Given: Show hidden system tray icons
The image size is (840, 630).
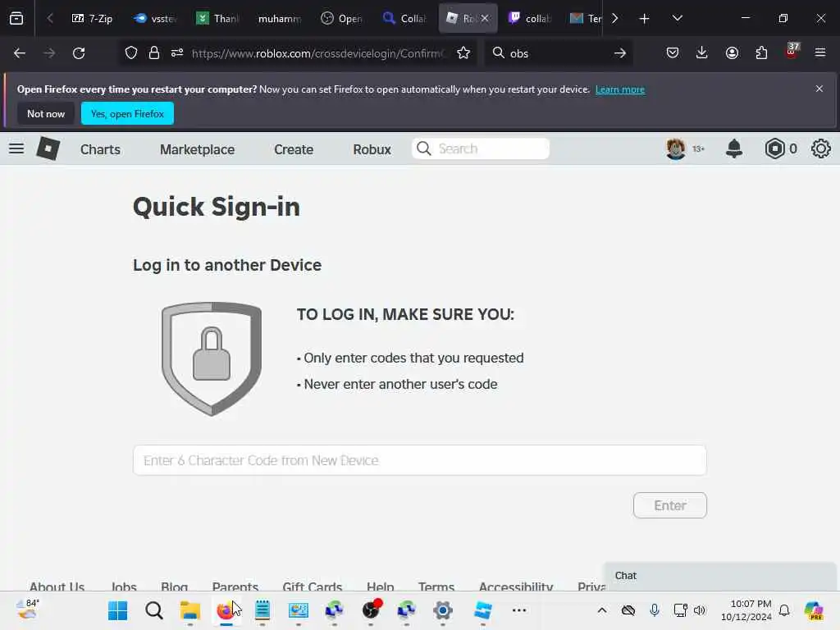Looking at the screenshot, I should (x=602, y=610).
